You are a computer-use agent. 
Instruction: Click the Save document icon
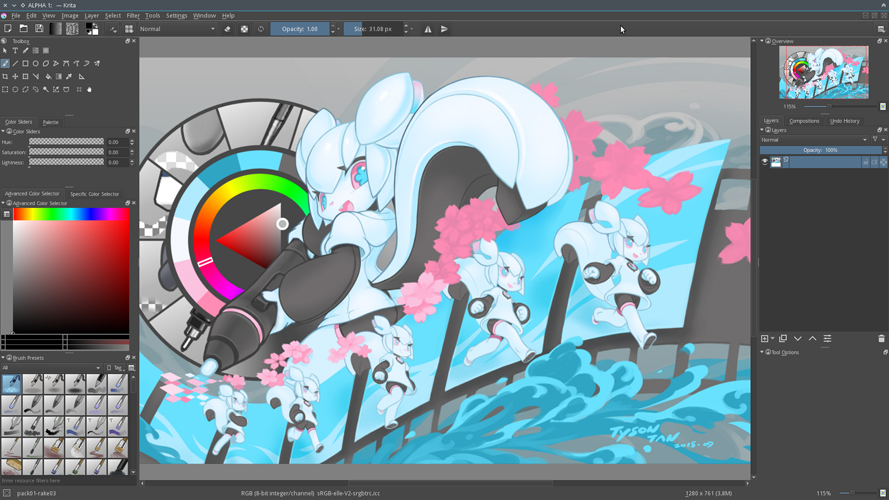[39, 28]
